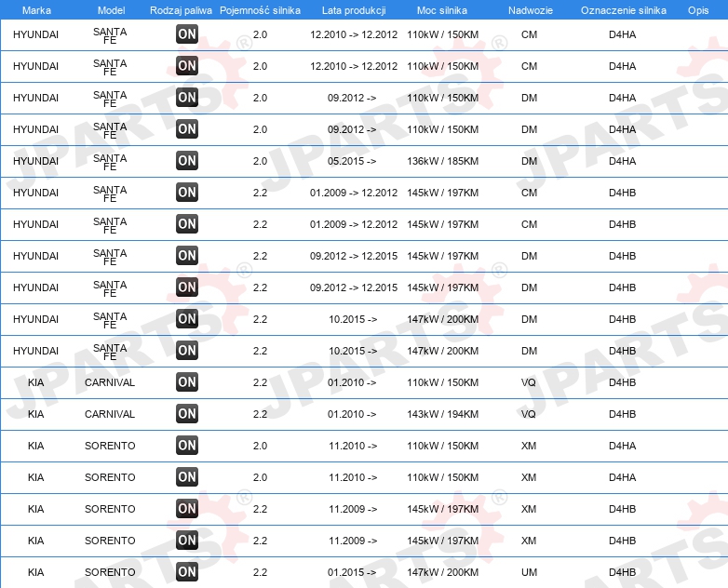
Task: Sort by the Marka column header
Action: (x=36, y=10)
